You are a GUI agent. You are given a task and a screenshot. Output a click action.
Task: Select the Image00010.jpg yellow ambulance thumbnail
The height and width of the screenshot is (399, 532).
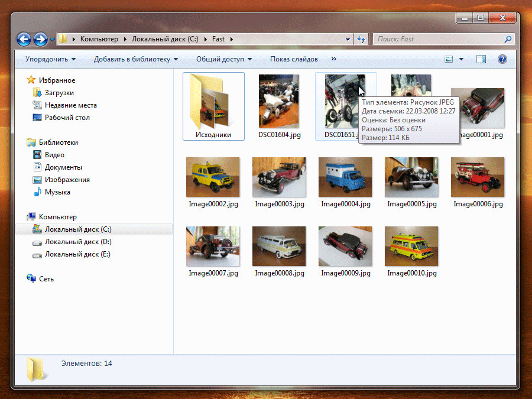coord(411,246)
